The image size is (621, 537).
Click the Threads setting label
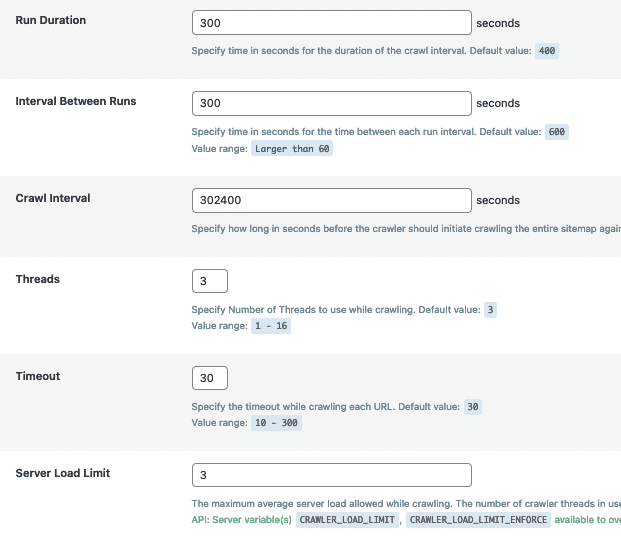click(38, 279)
